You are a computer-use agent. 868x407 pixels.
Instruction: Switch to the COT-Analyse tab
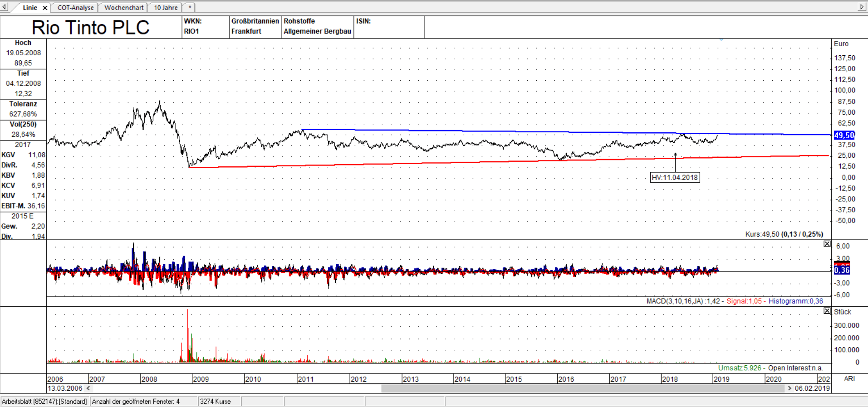pyautogui.click(x=75, y=8)
